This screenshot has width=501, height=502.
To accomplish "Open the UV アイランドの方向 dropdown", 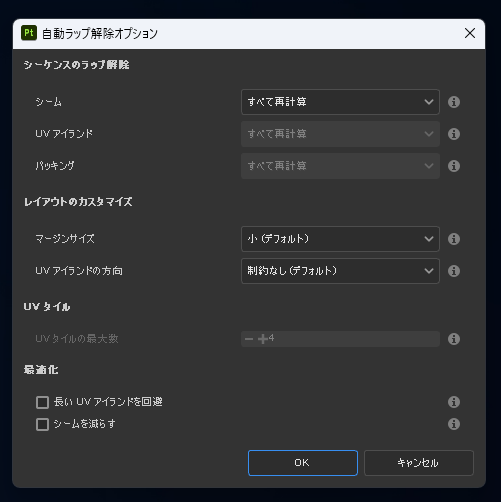I will click(x=340, y=271).
